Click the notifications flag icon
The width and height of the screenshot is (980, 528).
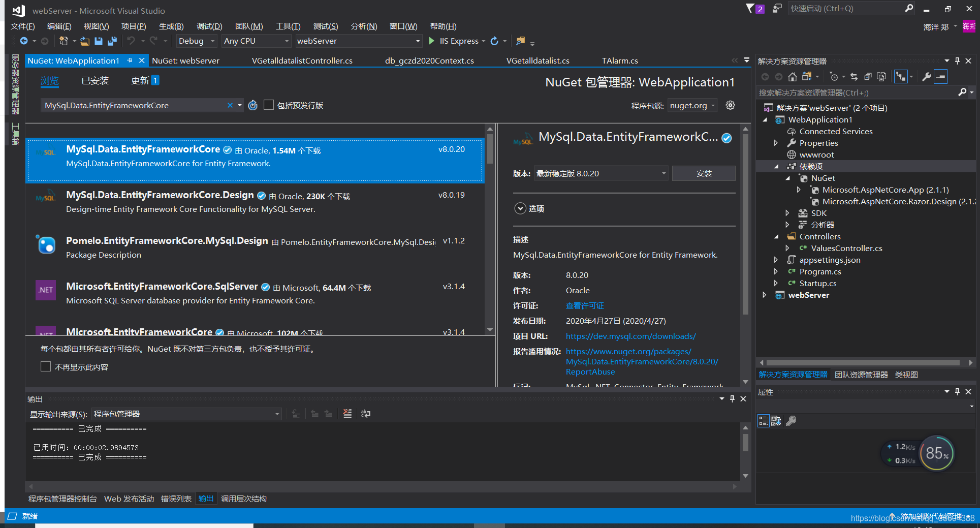[x=750, y=8]
